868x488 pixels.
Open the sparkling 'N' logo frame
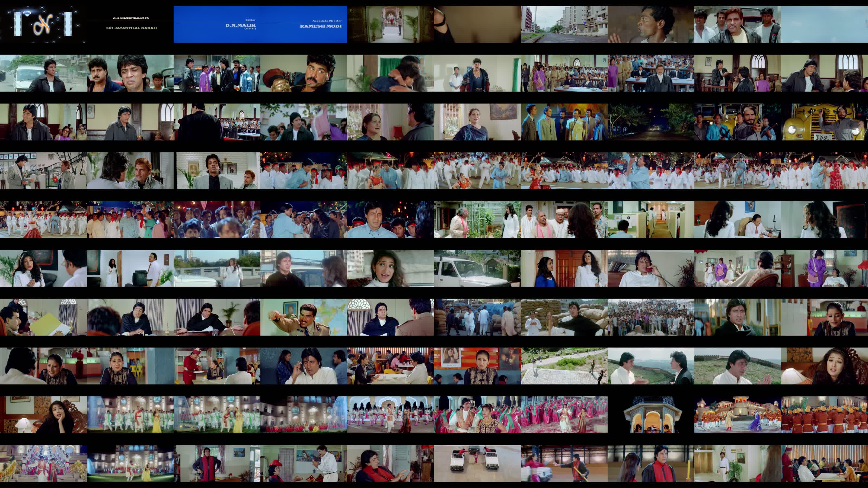[43, 24]
